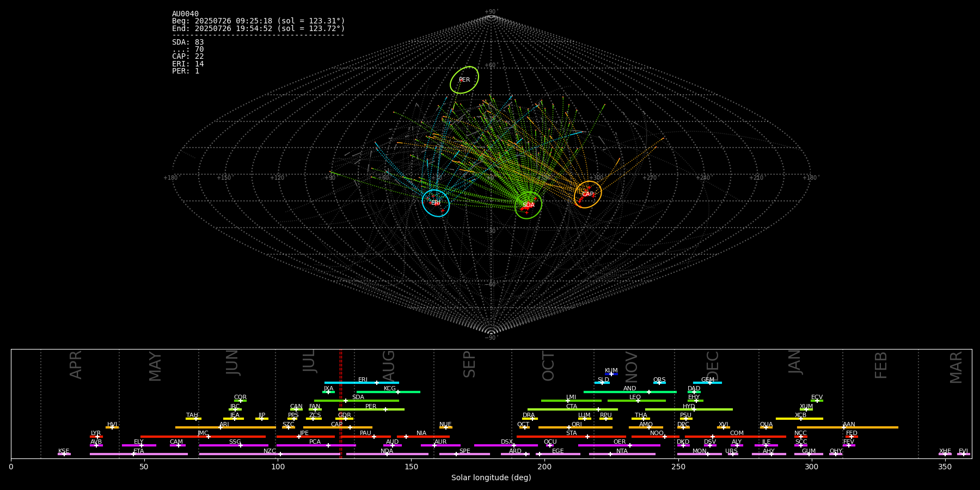Click the DEC month label in timeline

713,366
